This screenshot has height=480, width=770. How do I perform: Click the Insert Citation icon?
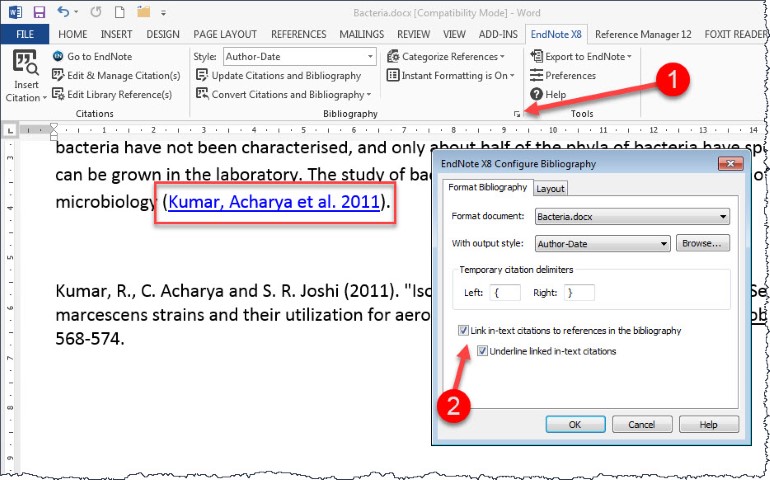coord(25,63)
